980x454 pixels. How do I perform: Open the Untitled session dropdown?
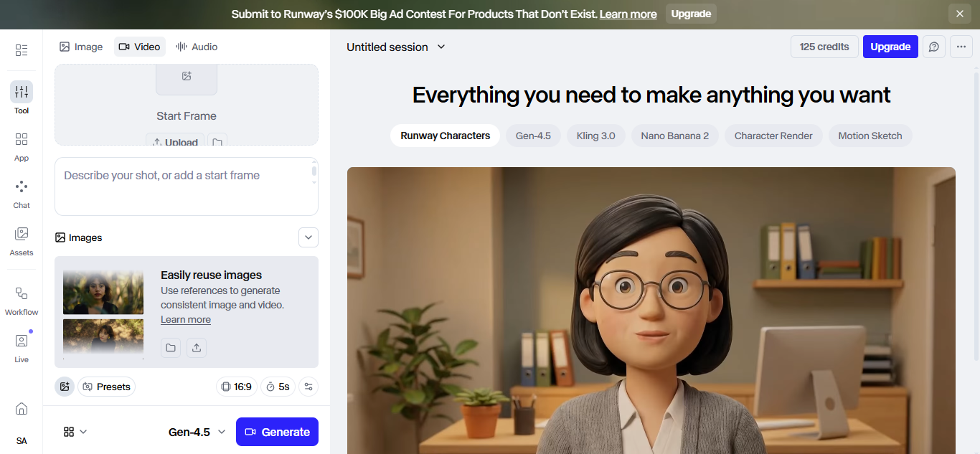(x=396, y=47)
